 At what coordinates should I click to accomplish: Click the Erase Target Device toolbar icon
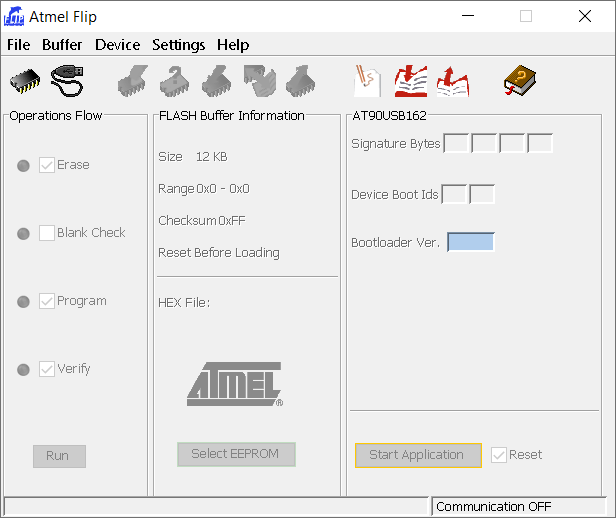coord(133,81)
